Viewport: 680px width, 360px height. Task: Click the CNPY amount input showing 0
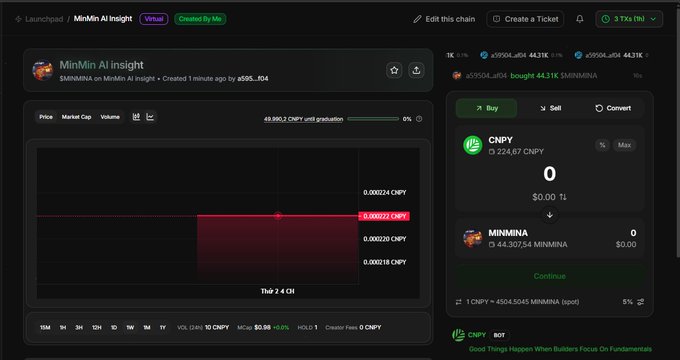pyautogui.click(x=549, y=173)
